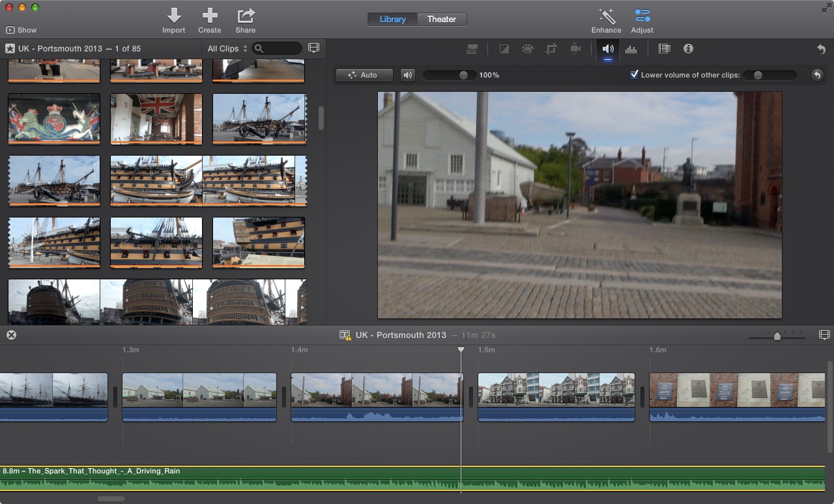Uncheck Lower volume of other clips
This screenshot has width=834, height=504.
(x=634, y=75)
